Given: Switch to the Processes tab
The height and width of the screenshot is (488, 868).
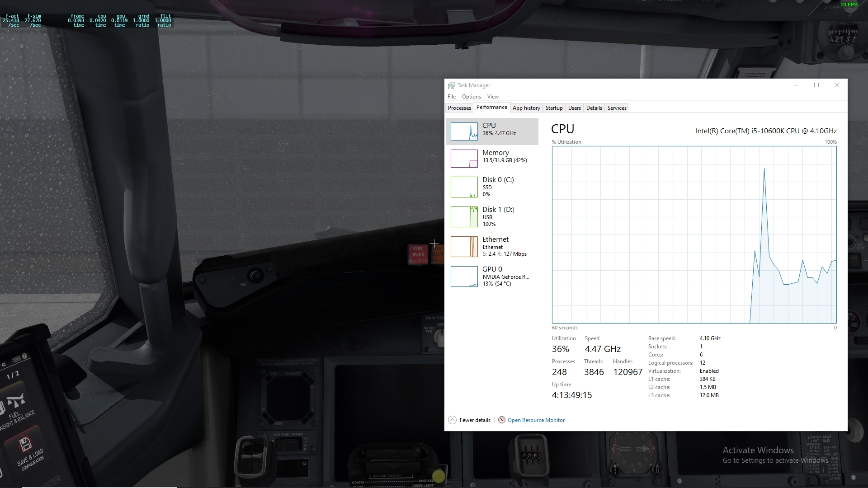Looking at the screenshot, I should pos(459,108).
